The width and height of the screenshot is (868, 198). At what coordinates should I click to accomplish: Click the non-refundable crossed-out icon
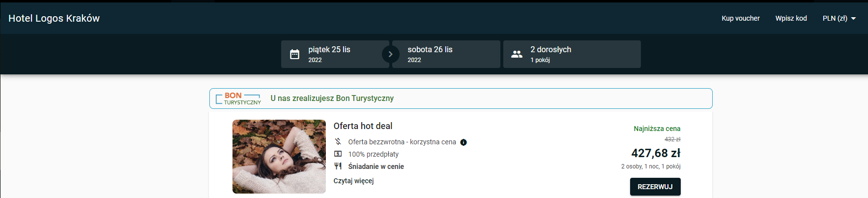coord(338,142)
